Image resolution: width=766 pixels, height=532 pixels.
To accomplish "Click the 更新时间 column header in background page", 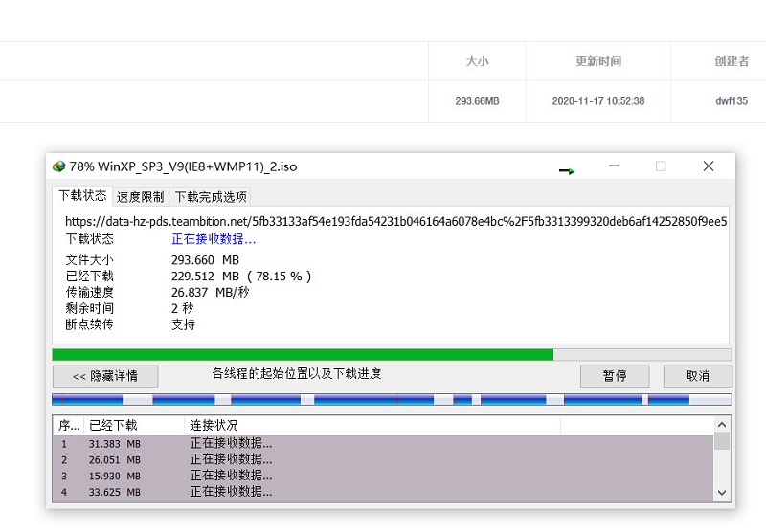I will [598, 61].
